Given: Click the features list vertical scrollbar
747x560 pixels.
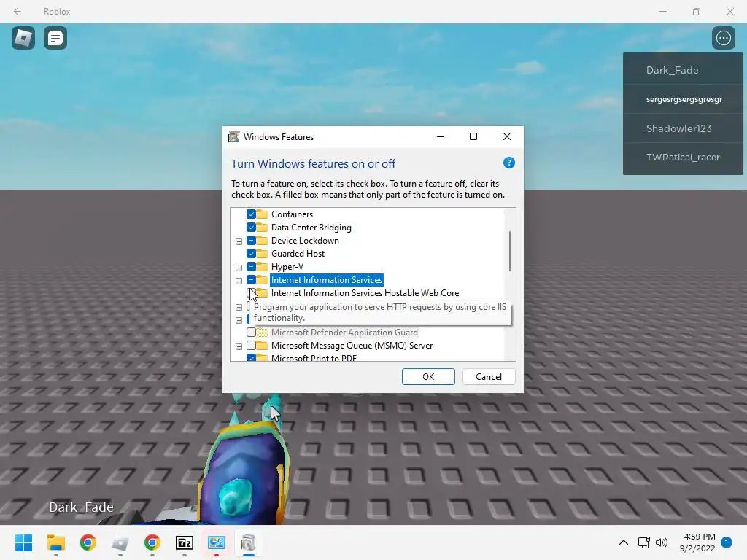Looking at the screenshot, I should tap(510, 251).
